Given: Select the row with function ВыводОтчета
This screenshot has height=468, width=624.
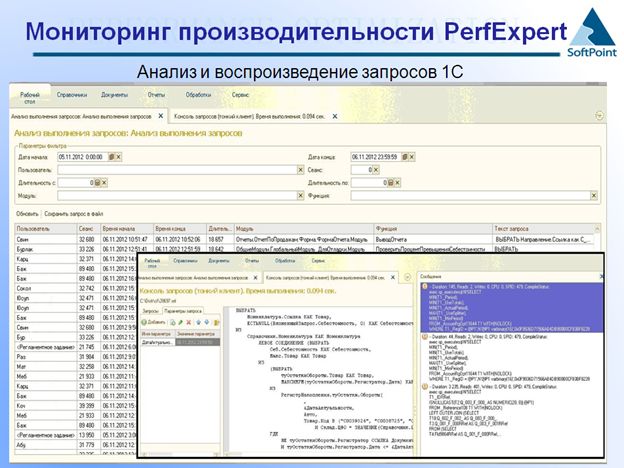Looking at the screenshot, I should point(304,240).
